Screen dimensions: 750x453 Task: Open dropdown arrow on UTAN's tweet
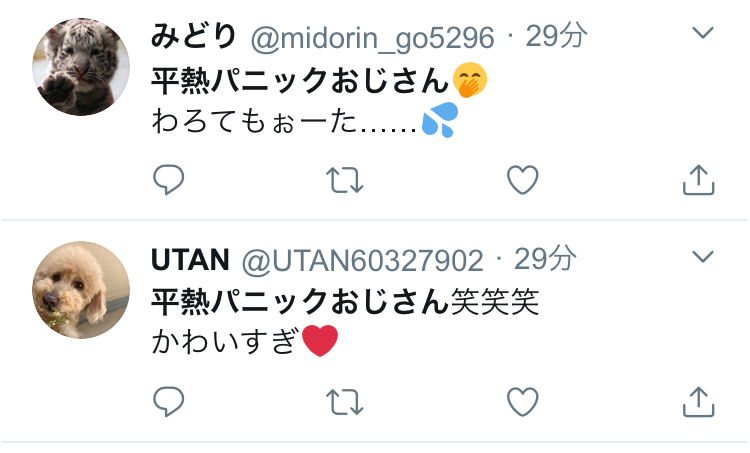[703, 256]
